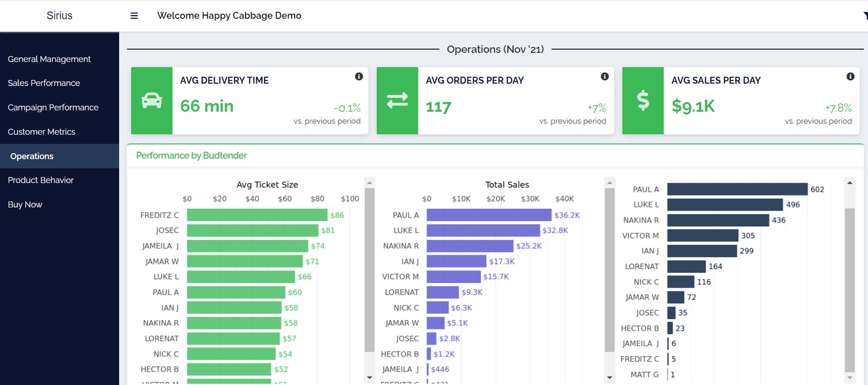Click the arrows icon on the orders card
This screenshot has width=868, height=385.
pos(397,101)
